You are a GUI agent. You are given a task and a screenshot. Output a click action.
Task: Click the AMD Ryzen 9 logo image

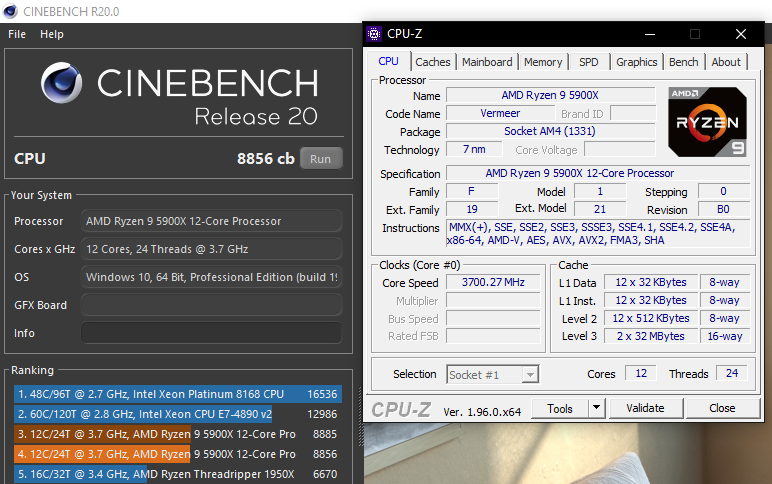pos(707,122)
